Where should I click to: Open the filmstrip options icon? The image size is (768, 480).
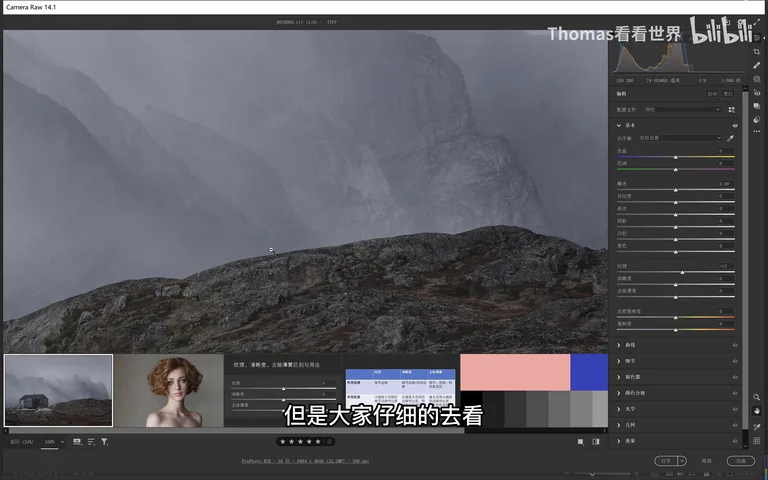[x=77, y=442]
